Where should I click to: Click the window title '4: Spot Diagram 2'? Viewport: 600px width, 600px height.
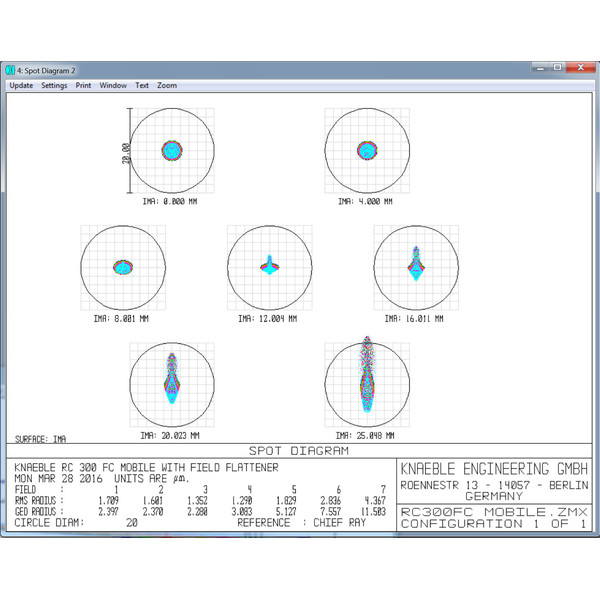point(46,71)
